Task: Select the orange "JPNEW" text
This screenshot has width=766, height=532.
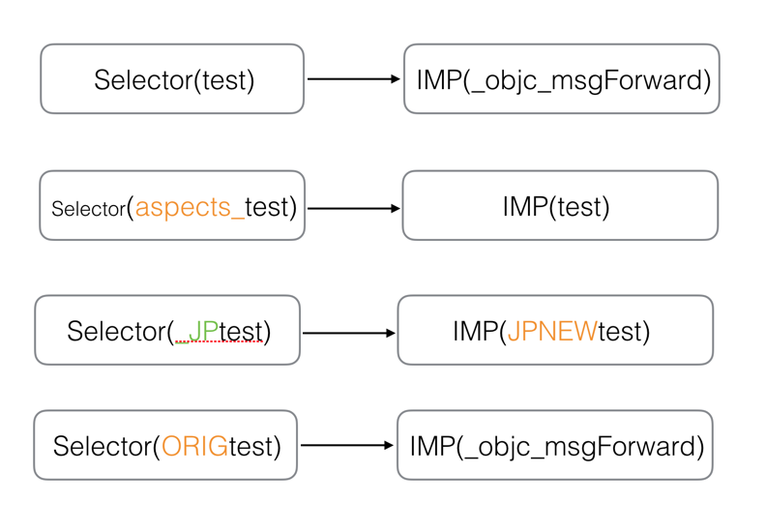Action: pyautogui.click(x=552, y=332)
